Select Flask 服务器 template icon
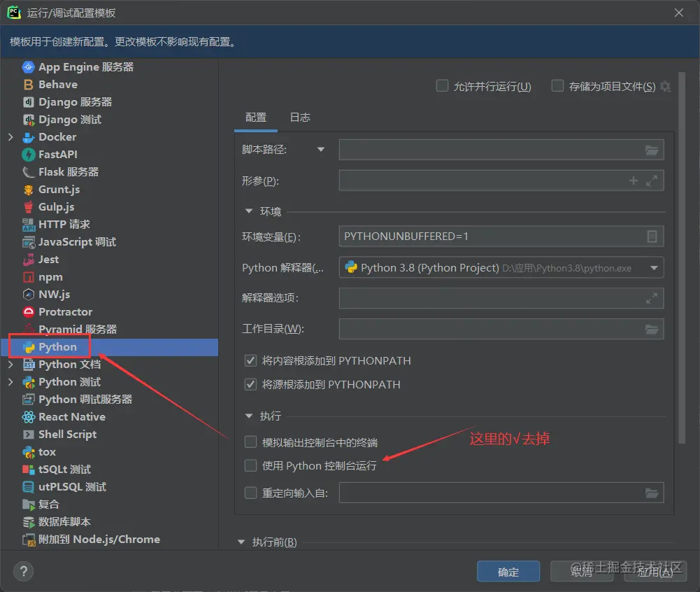The height and width of the screenshot is (592, 700). pos(28,172)
